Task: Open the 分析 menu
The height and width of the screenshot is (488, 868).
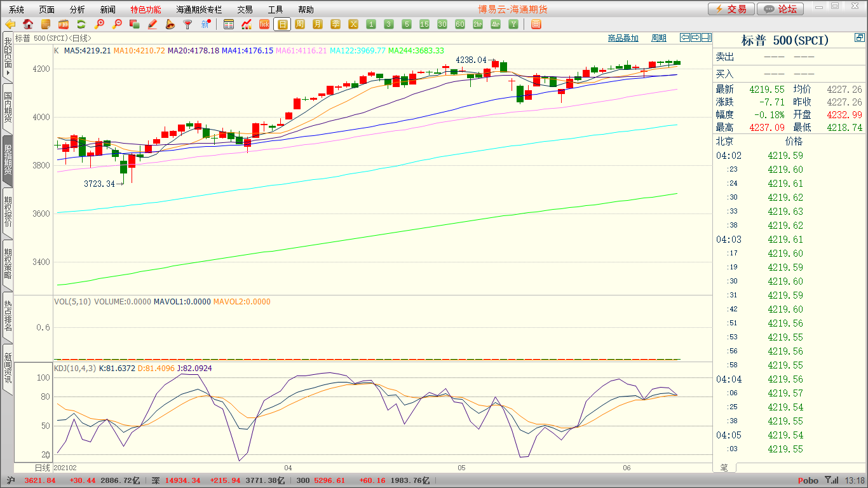Action: click(78, 10)
